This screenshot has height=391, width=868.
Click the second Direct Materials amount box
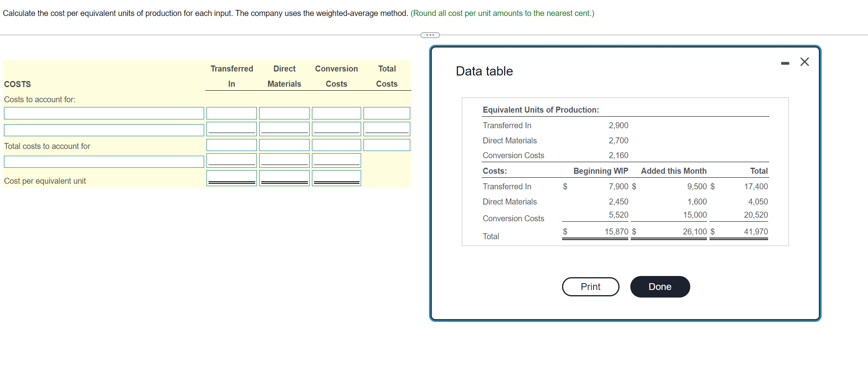284,129
